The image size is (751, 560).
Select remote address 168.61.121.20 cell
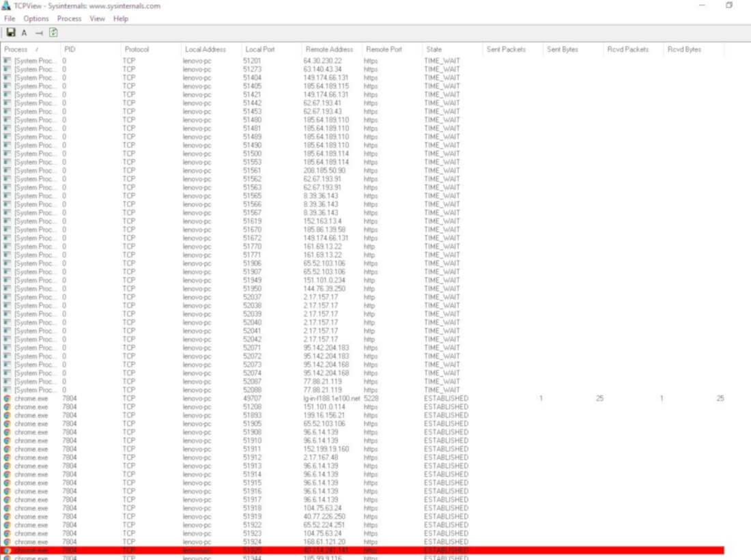click(324, 542)
